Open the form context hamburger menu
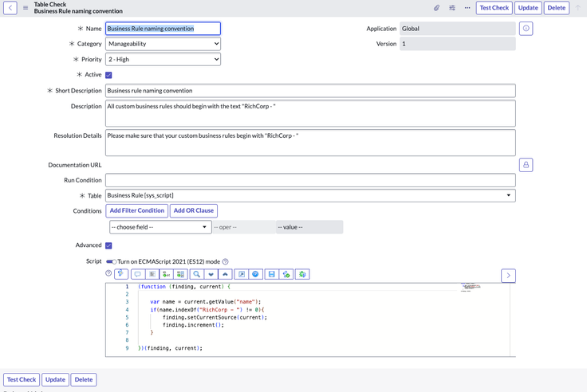 (26, 8)
